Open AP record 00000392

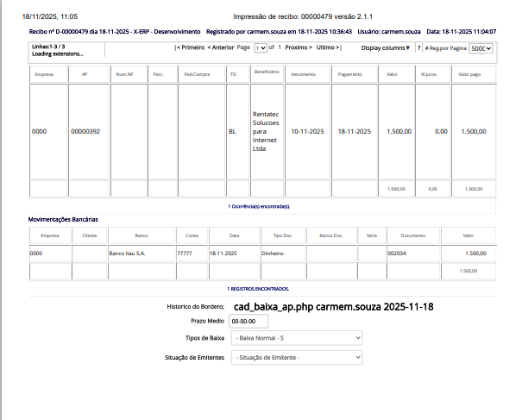point(85,132)
